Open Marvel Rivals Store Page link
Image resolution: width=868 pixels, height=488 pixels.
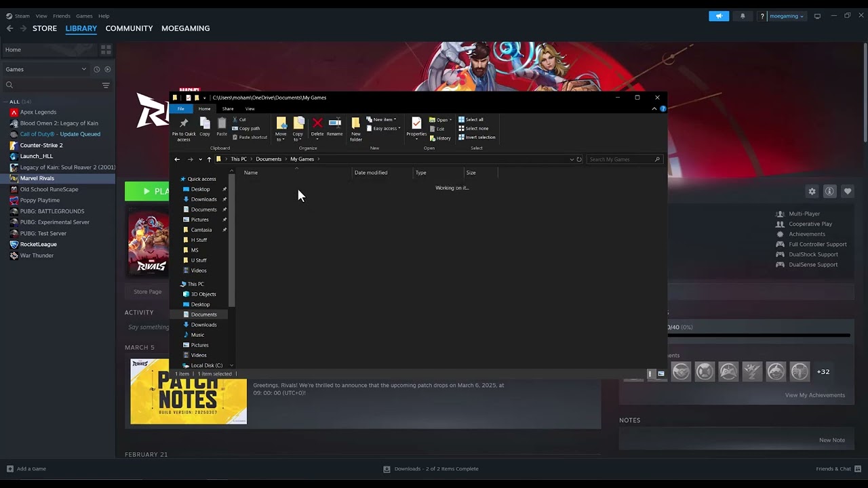tap(147, 291)
